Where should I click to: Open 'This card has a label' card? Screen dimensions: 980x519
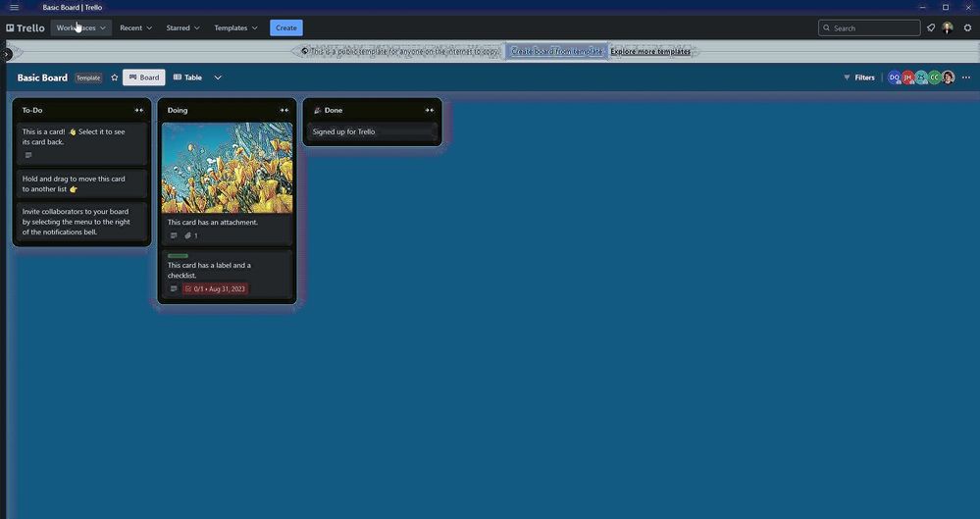click(x=227, y=275)
